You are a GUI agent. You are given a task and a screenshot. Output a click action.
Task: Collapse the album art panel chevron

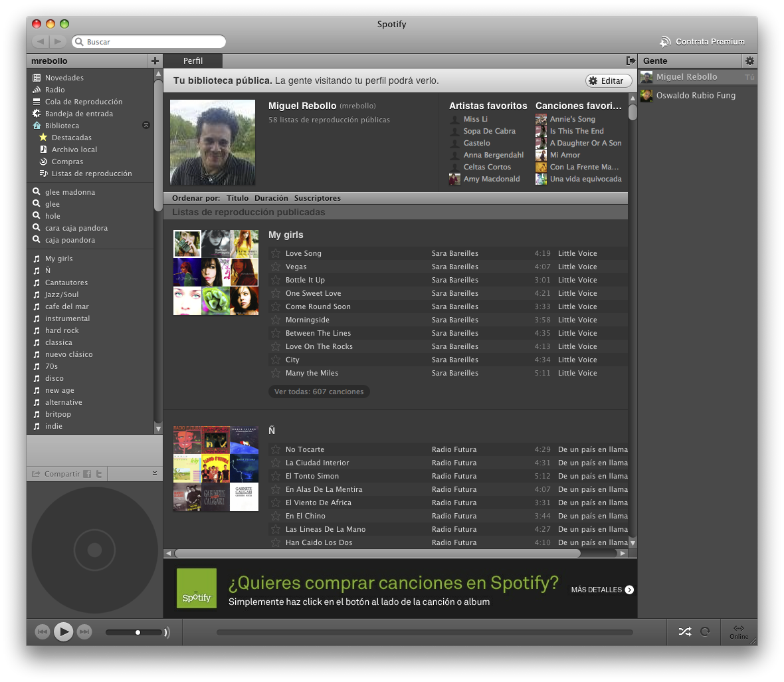click(155, 473)
